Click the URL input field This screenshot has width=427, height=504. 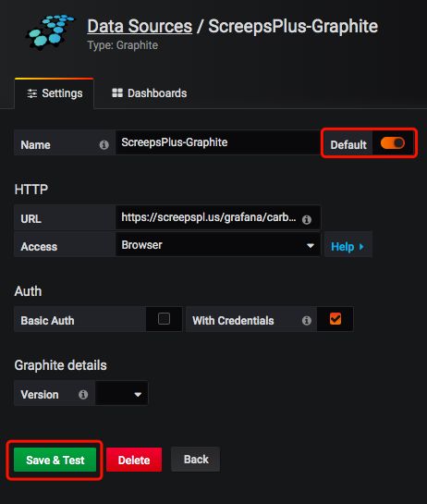coord(218,217)
